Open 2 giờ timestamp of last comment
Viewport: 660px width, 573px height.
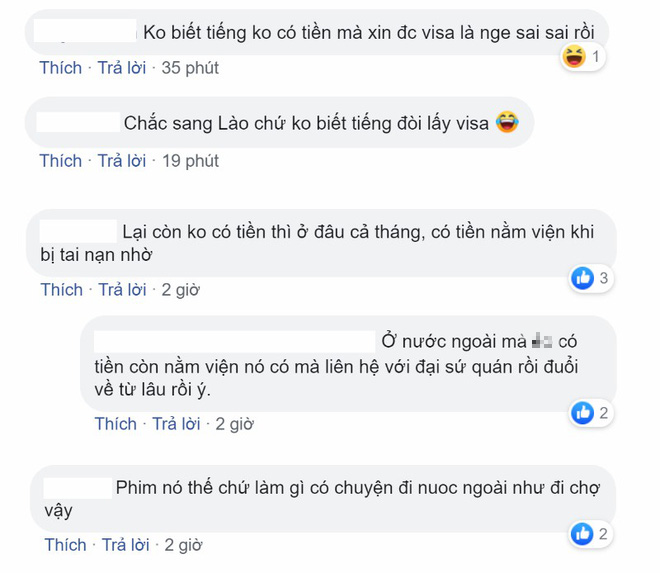[x=184, y=545]
